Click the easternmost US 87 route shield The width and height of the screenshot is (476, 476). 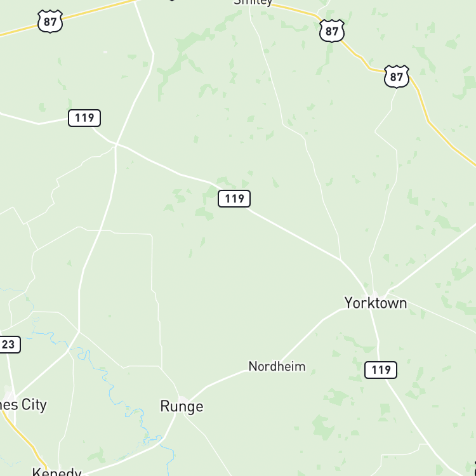pyautogui.click(x=397, y=77)
